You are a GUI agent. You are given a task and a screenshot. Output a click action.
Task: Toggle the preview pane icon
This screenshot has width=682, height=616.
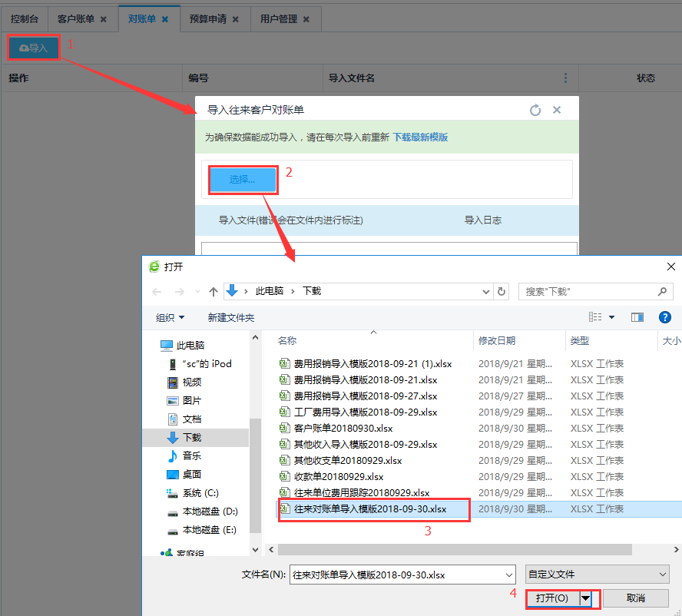pyautogui.click(x=637, y=317)
